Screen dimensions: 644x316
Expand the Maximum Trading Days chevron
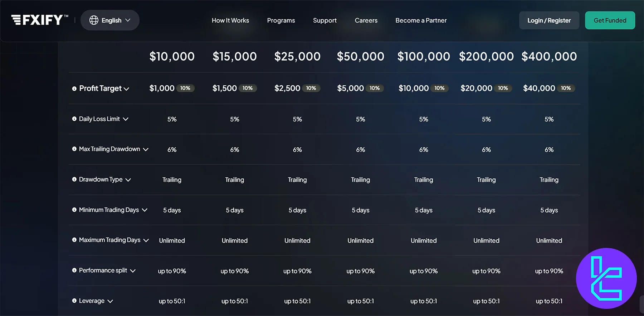(146, 240)
